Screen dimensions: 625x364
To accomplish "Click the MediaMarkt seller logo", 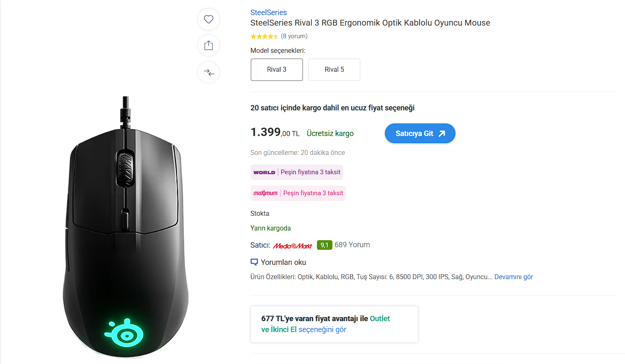I will [293, 246].
